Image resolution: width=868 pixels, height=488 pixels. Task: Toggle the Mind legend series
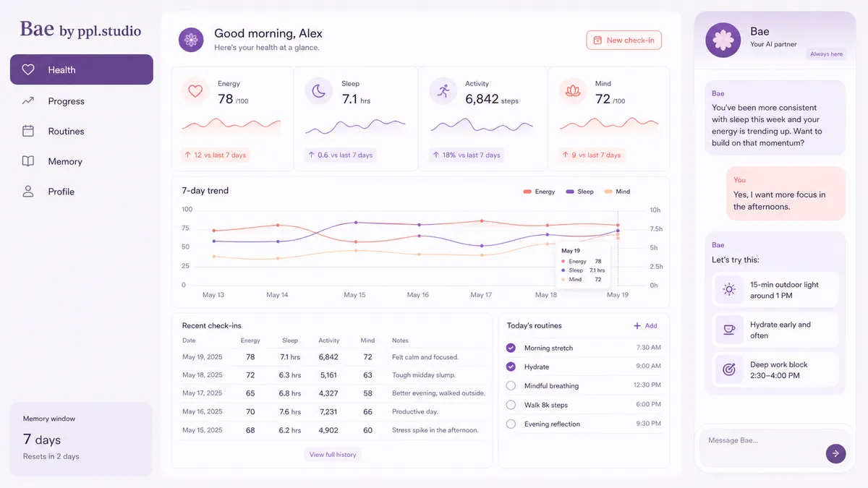tap(617, 192)
